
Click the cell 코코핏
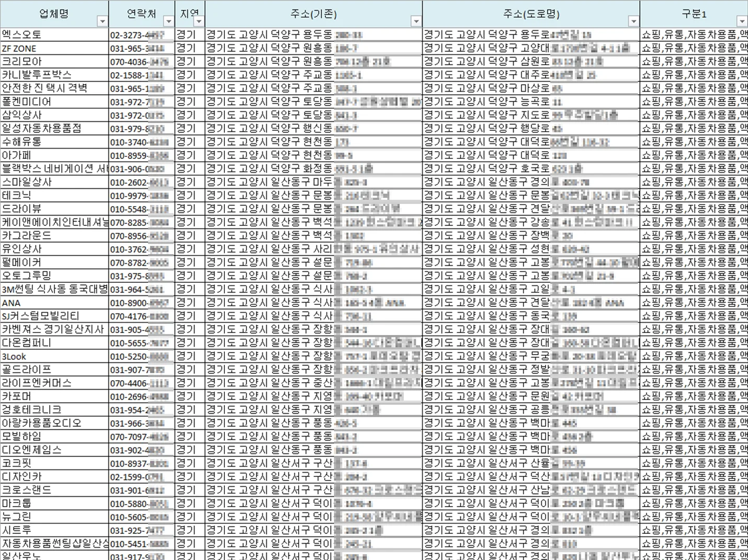point(54,463)
